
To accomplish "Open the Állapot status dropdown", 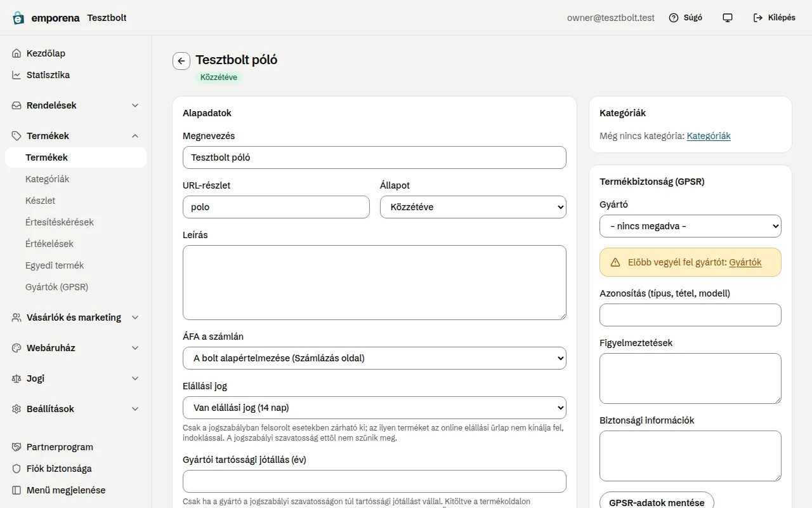I will tap(473, 207).
